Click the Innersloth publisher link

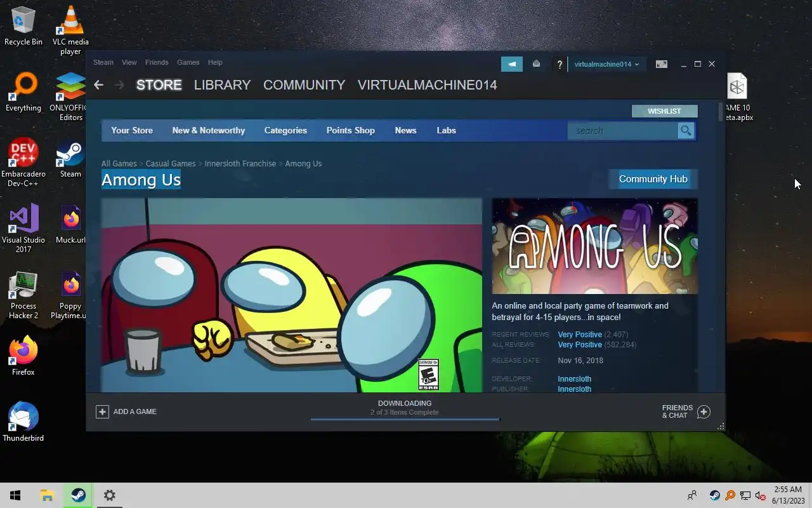click(x=575, y=389)
